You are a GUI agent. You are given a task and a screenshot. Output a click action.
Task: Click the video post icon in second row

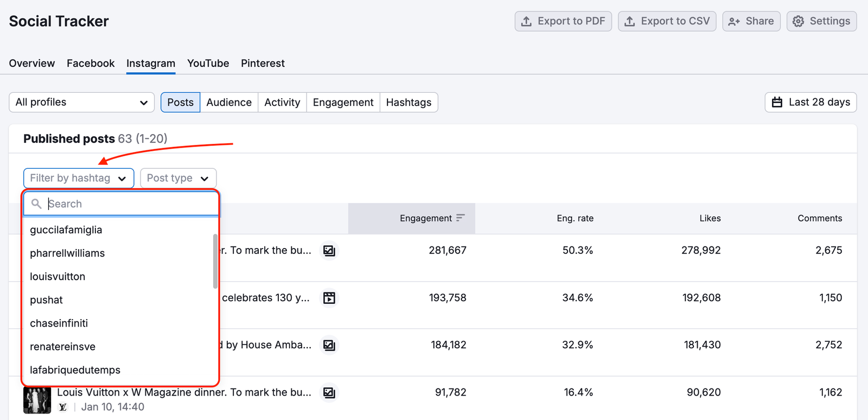(329, 298)
